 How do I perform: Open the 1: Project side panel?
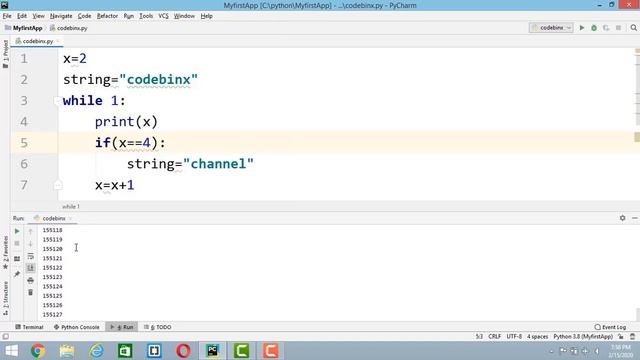pos(5,54)
